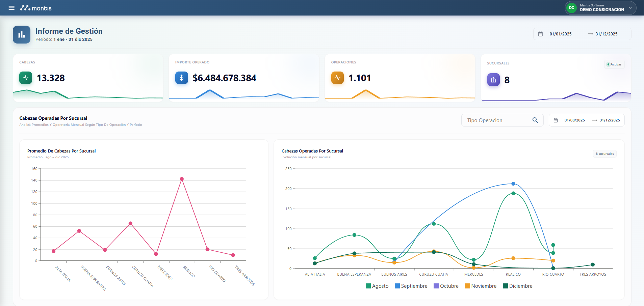Image resolution: width=644 pixels, height=306 pixels.
Task: Click the RIO CUARTO label on evolución mensual chart
Action: coord(553,274)
